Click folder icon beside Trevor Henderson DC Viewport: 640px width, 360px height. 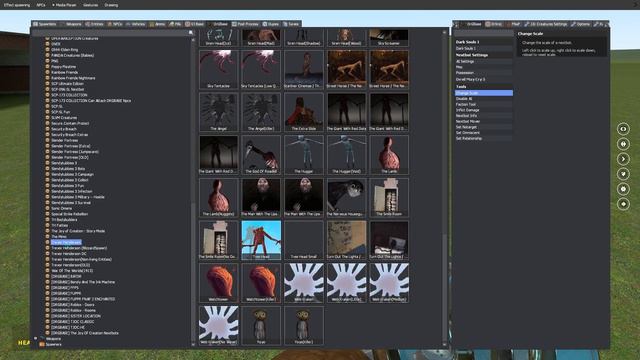[47, 253]
